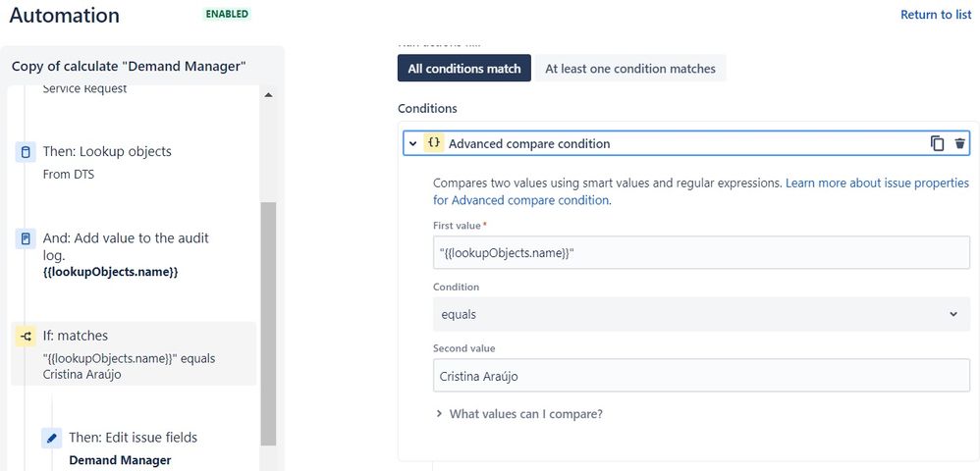
Task: Click the Service Request text
Action: coord(84,88)
